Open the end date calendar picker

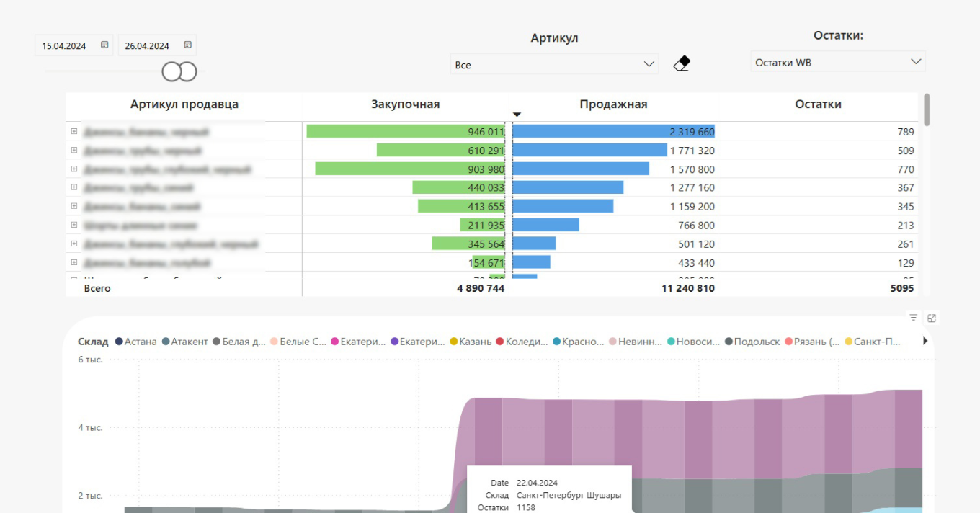tap(187, 45)
